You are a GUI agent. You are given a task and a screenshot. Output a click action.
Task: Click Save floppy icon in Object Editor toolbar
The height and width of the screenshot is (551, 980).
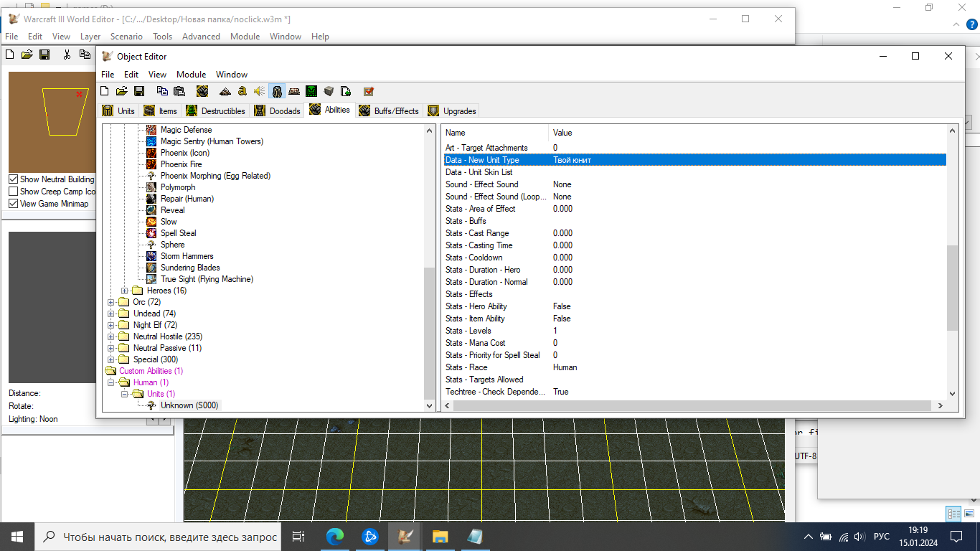click(139, 91)
